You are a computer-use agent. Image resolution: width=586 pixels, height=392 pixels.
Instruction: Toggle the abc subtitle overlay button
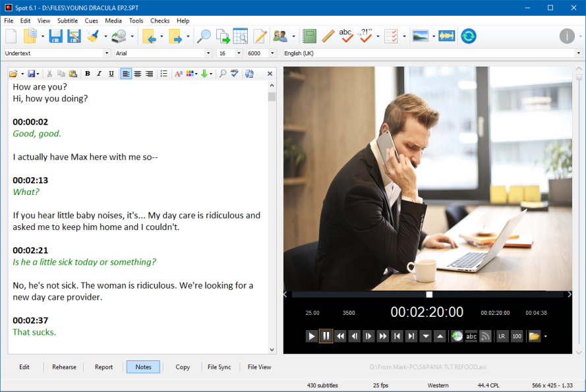click(x=471, y=336)
